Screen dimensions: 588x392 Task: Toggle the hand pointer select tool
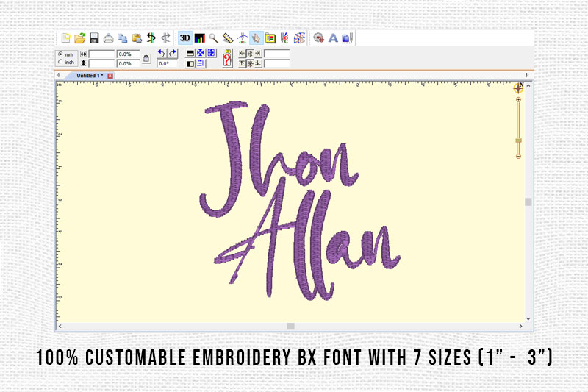257,38
